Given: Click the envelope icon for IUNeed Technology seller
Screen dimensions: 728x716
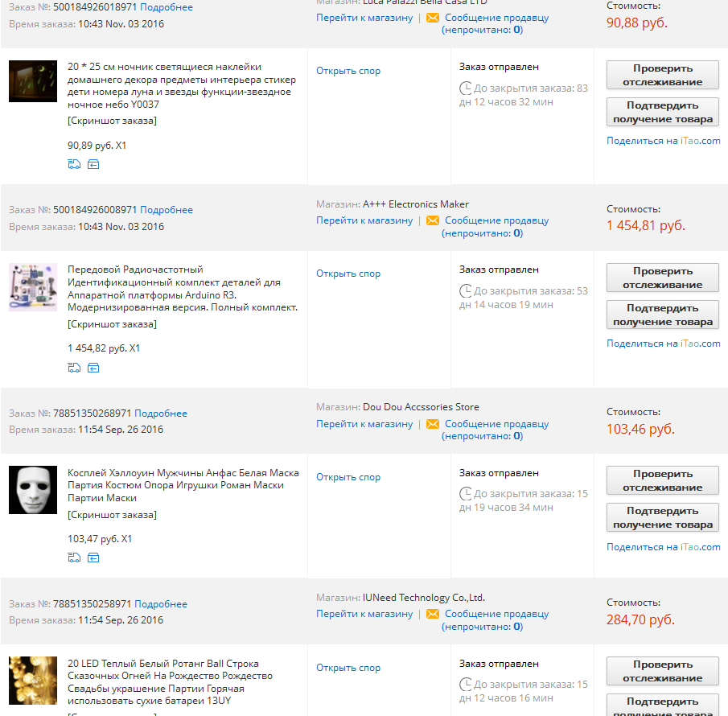Looking at the screenshot, I should click(x=433, y=614).
